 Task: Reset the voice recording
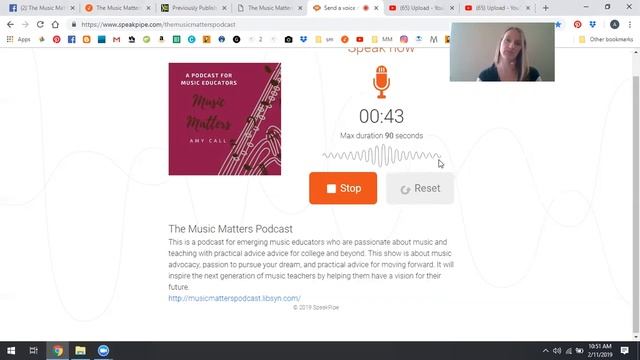coord(420,188)
